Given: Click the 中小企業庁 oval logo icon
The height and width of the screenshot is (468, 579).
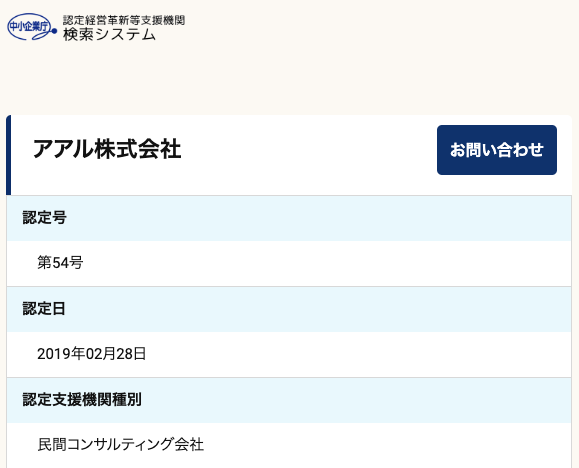Looking at the screenshot, I should point(32,27).
